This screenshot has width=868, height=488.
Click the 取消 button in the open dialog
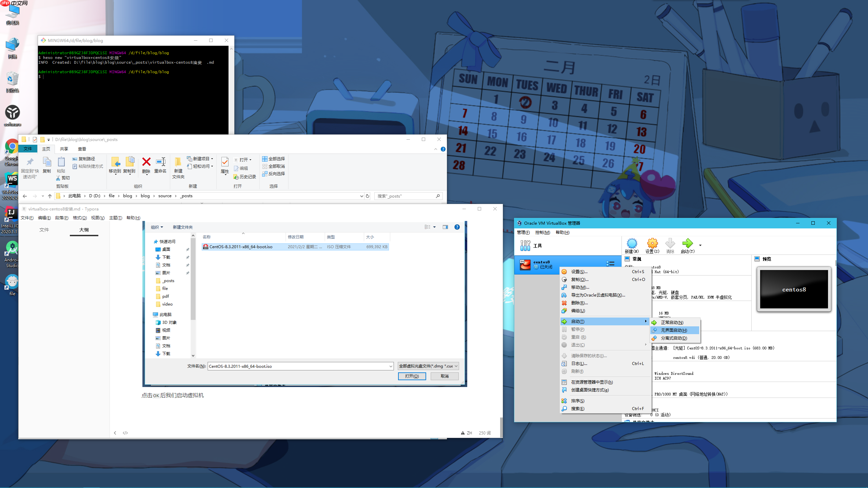tap(445, 376)
